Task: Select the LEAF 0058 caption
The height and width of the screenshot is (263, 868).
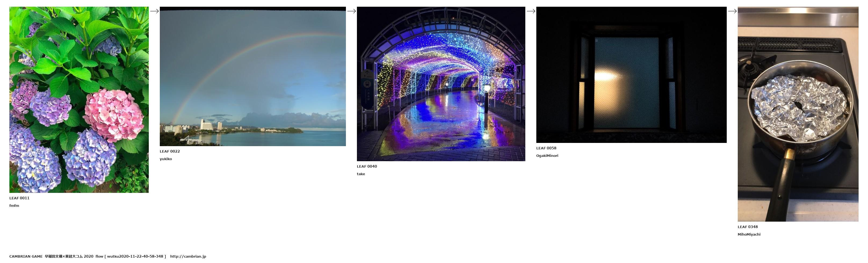Action: (x=546, y=148)
